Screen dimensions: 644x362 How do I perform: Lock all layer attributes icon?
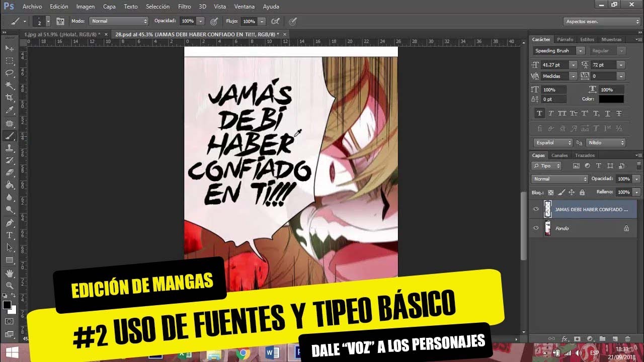[582, 192]
